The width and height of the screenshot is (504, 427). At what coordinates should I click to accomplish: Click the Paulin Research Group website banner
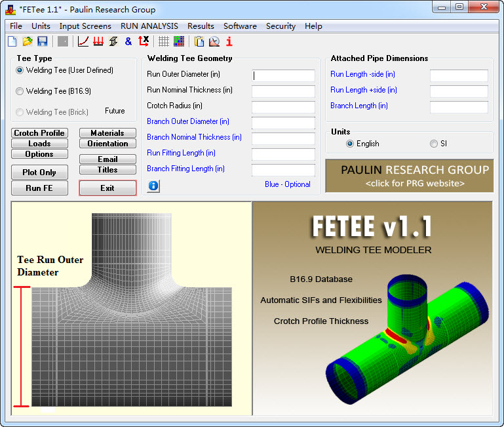point(410,176)
